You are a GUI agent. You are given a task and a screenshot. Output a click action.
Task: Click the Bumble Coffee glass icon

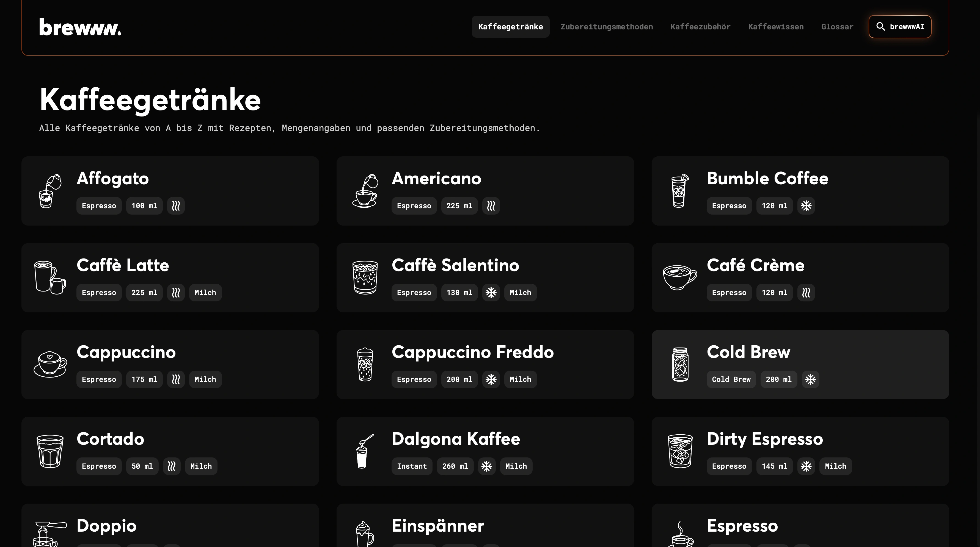click(680, 191)
